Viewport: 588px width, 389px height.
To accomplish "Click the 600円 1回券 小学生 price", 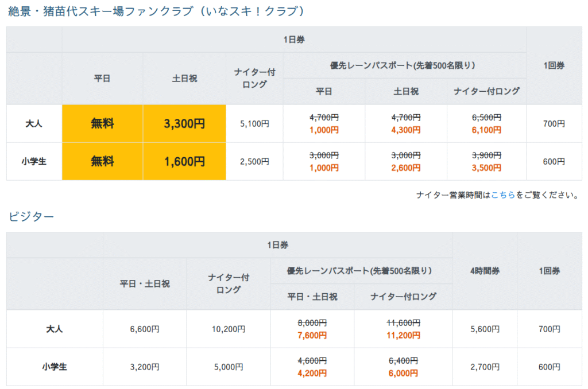I will (x=554, y=161).
